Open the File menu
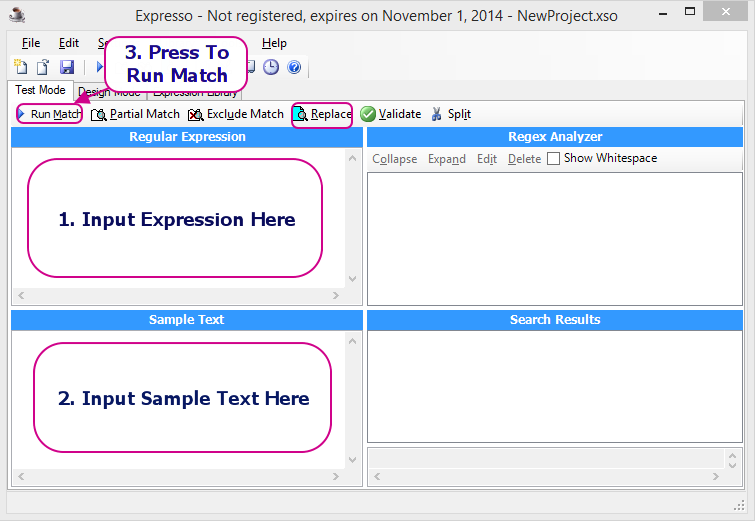The image size is (755, 524). (x=31, y=43)
